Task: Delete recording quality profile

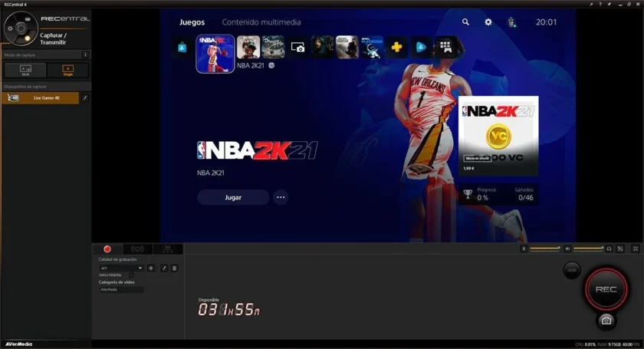Action: pos(174,268)
